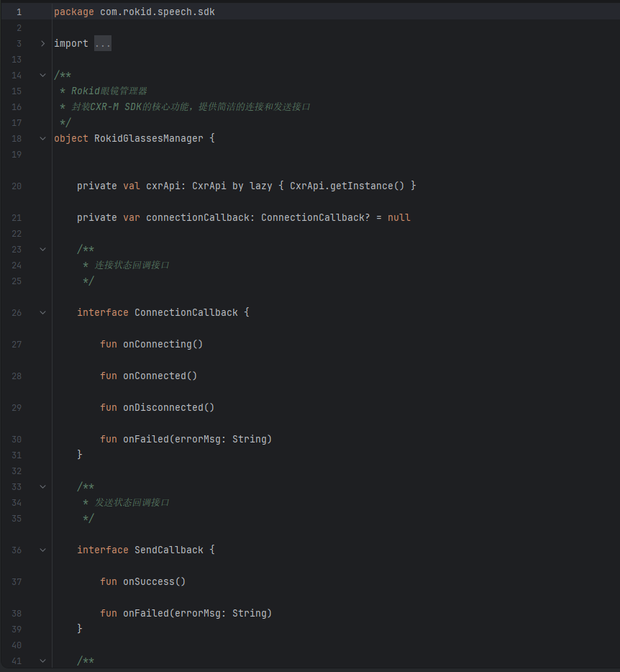This screenshot has height=672, width=620.
Task: Click the SendCallback interface name
Action: pyautogui.click(x=169, y=550)
